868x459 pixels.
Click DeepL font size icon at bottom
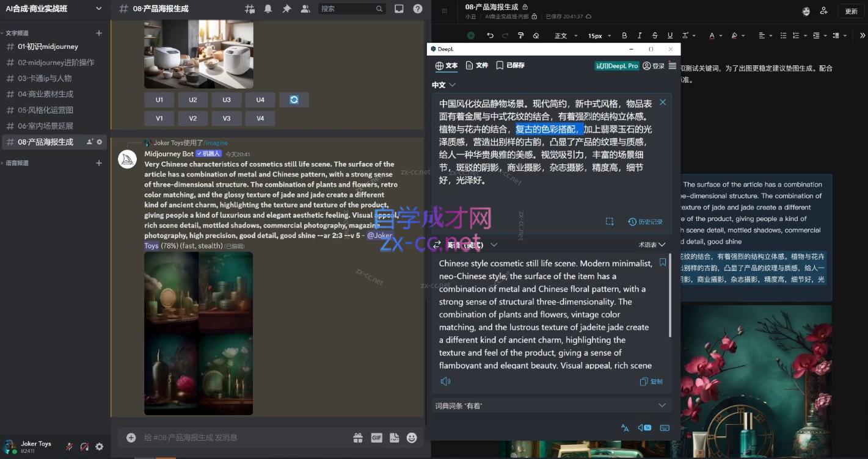click(x=625, y=428)
